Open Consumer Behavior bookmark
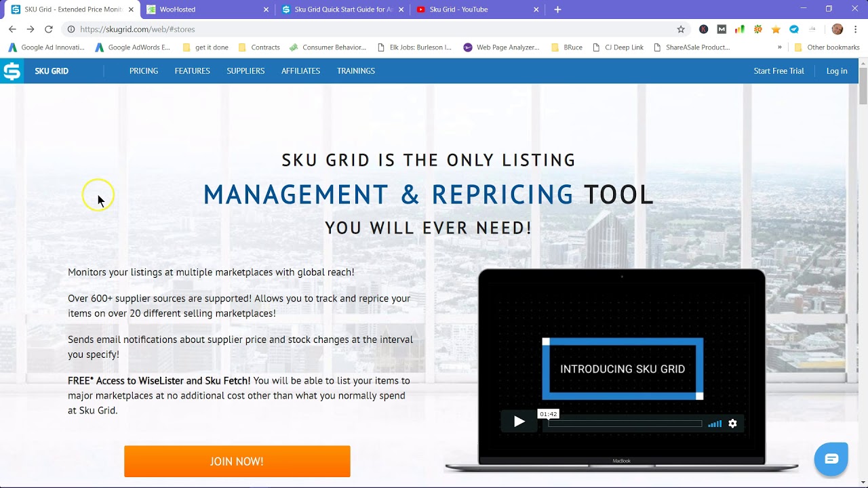Image resolution: width=868 pixels, height=488 pixels. point(328,47)
